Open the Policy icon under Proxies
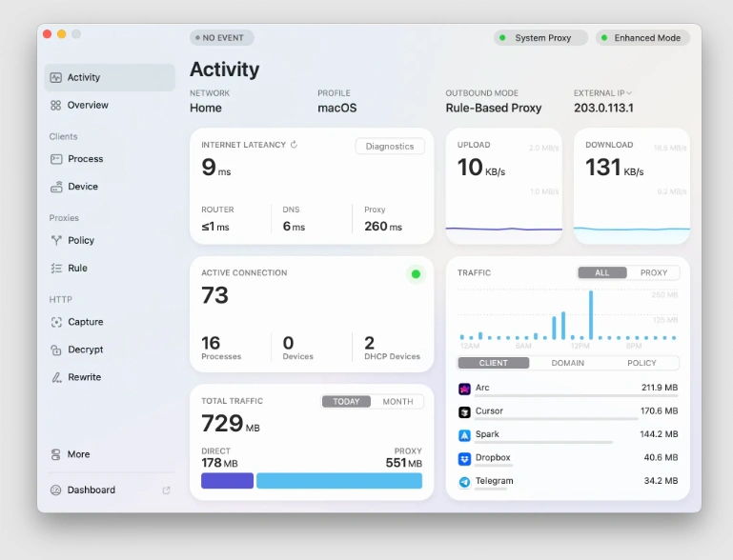Viewport: 733px width, 560px height. [x=56, y=241]
